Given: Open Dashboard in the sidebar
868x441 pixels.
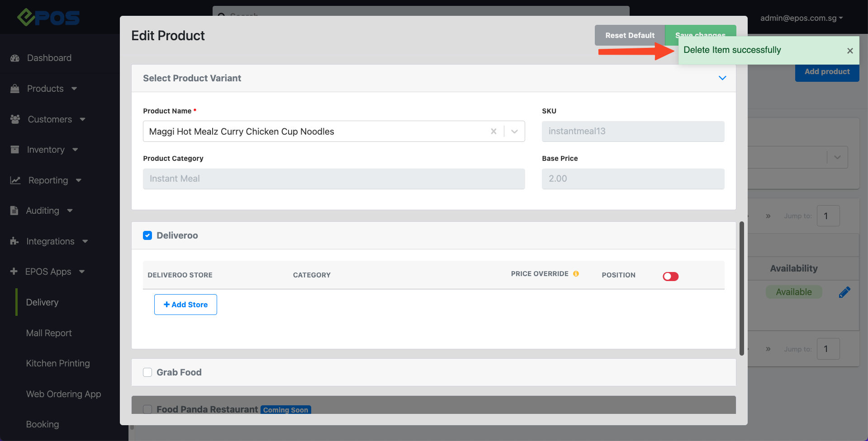Looking at the screenshot, I should coord(49,58).
